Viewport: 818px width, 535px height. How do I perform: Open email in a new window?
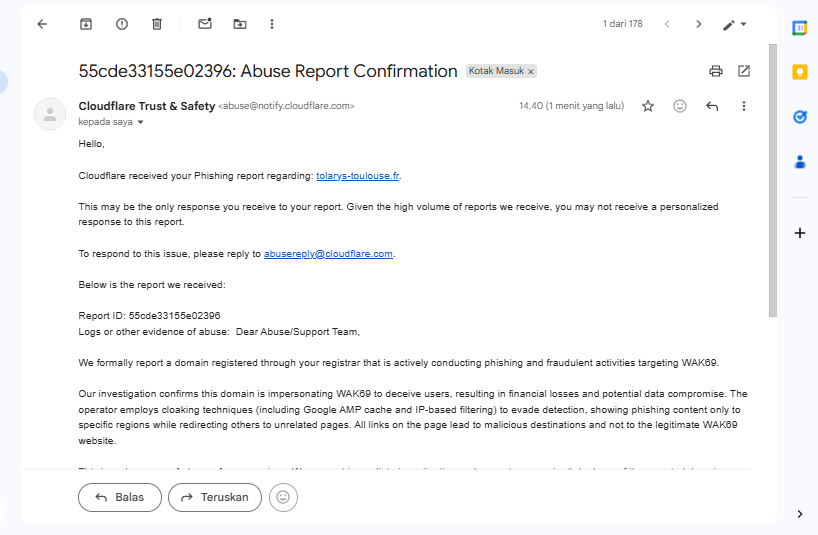[x=744, y=71]
